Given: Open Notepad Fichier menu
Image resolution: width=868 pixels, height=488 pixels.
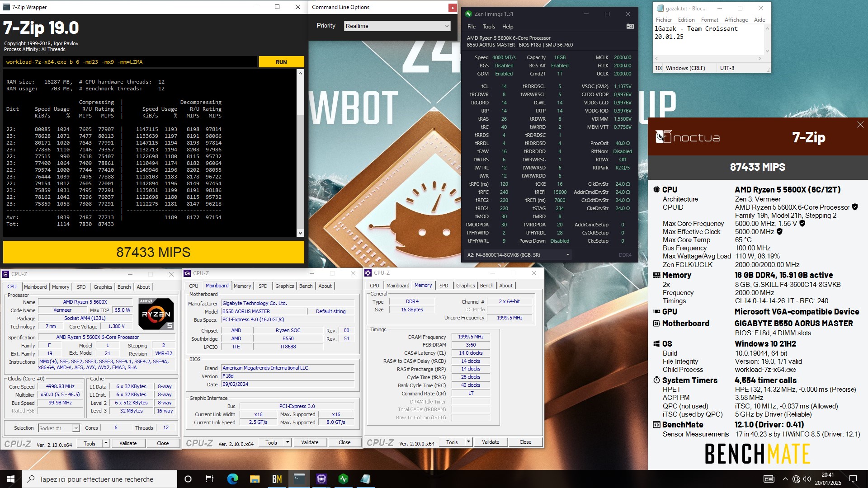Looking at the screenshot, I should pyautogui.click(x=664, y=20).
